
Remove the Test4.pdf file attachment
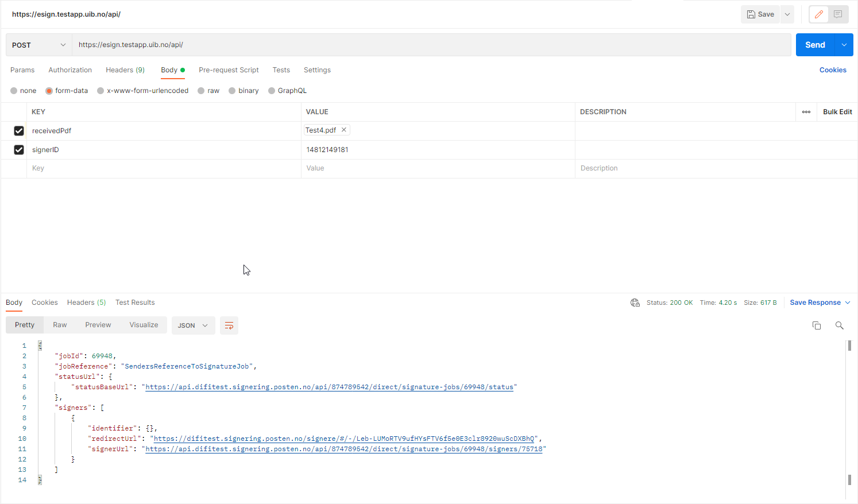(x=344, y=130)
